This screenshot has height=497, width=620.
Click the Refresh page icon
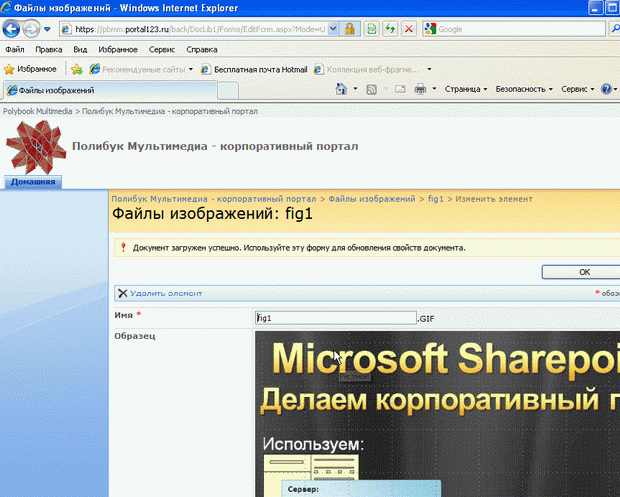[391, 29]
